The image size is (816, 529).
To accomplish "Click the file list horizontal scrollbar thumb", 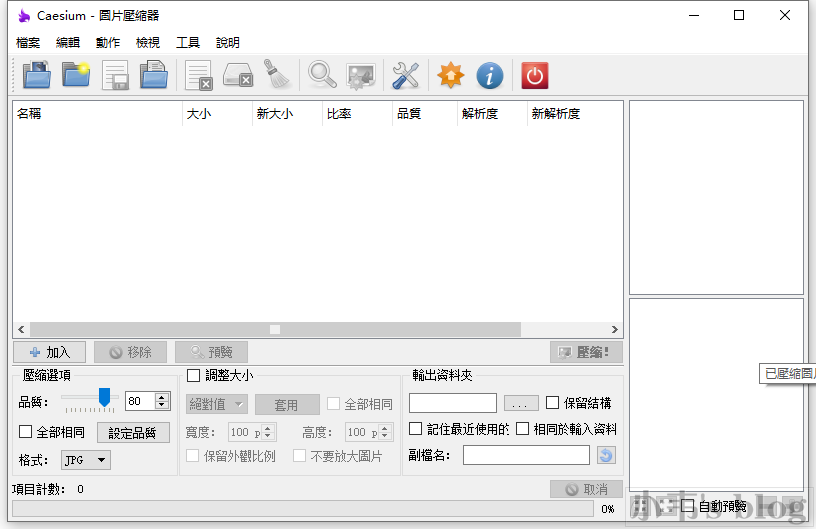I will pyautogui.click(x=275, y=329).
